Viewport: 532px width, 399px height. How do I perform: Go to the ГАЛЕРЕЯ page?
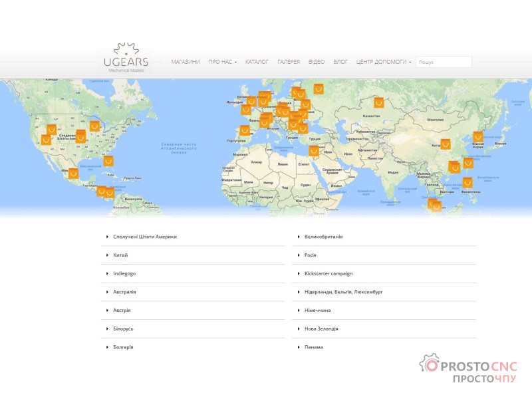tap(289, 62)
